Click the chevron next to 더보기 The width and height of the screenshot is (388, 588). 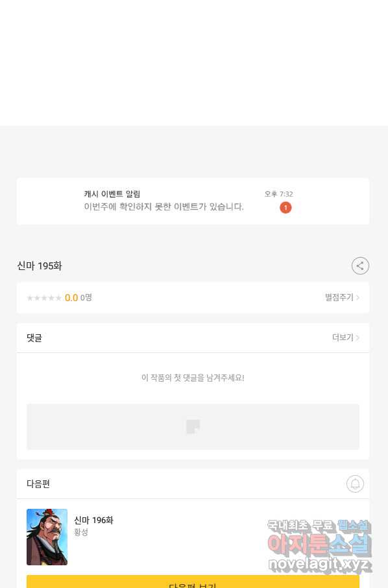[x=358, y=337]
